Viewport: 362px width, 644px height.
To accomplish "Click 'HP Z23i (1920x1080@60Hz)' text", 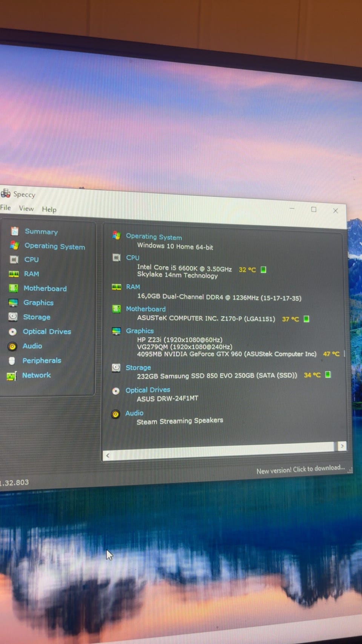I will 179,340.
